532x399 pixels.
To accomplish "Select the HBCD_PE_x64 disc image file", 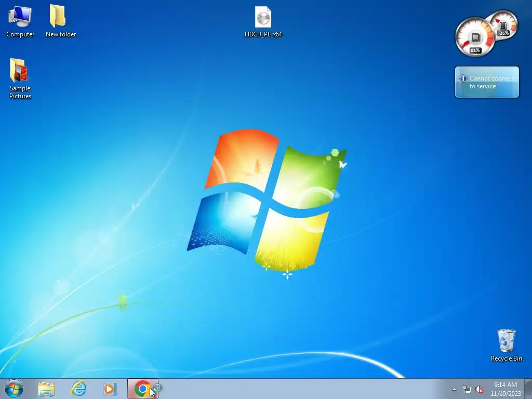I will coord(263,22).
